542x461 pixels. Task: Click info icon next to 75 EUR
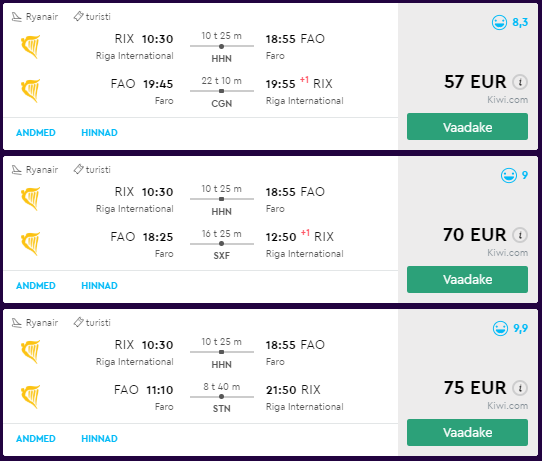pyautogui.click(x=520, y=388)
